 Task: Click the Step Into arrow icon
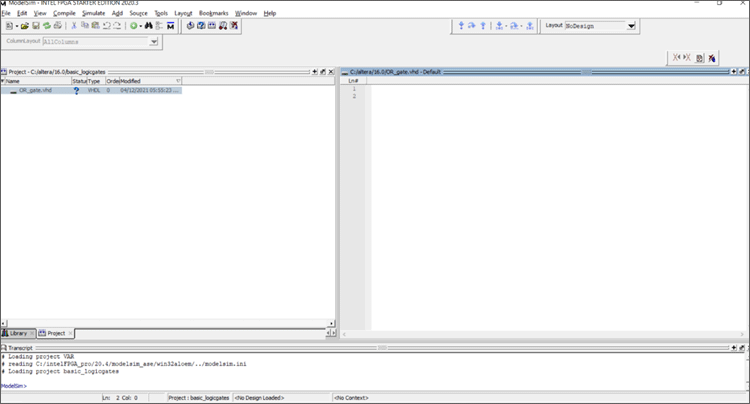pos(461,26)
